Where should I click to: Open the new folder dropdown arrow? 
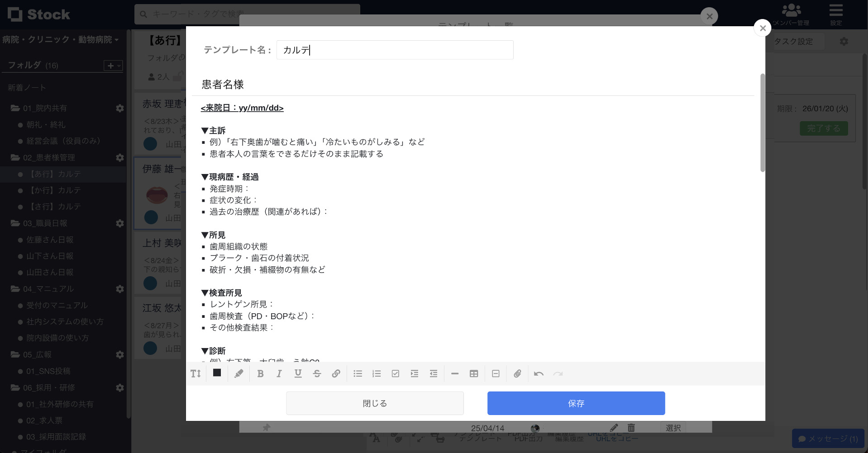pos(119,65)
